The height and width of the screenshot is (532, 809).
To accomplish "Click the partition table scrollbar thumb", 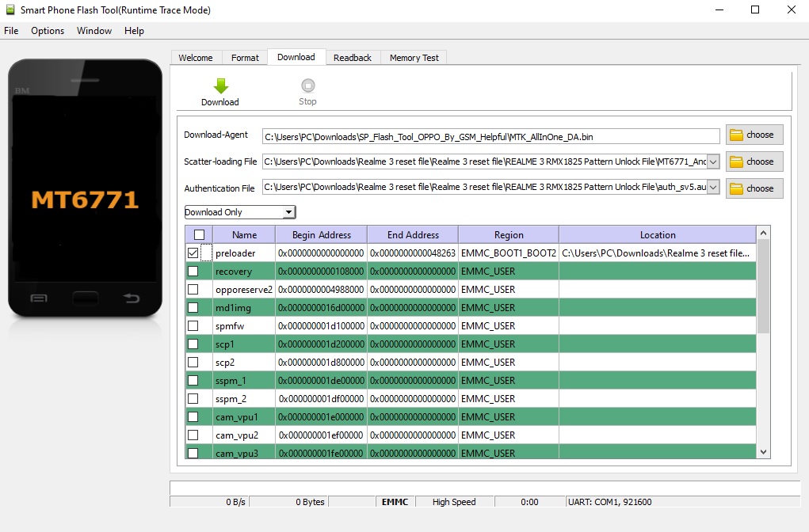I will 764,287.
